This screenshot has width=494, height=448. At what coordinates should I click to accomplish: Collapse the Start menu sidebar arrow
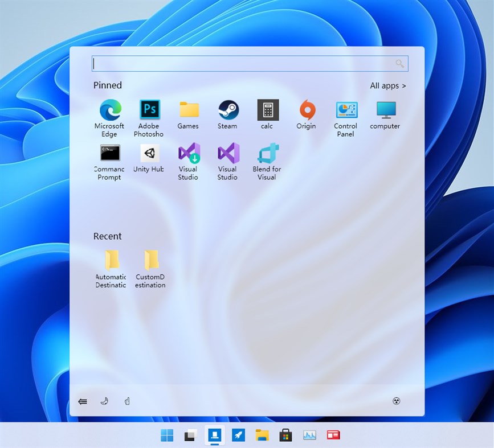coord(82,401)
